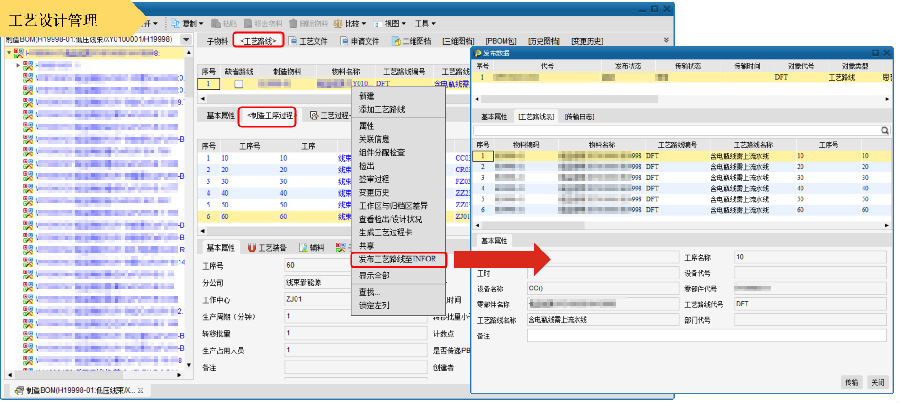Click the BOM tree scrollbar up arrow
The width and height of the screenshot is (900, 403).
pyautogui.click(x=188, y=53)
